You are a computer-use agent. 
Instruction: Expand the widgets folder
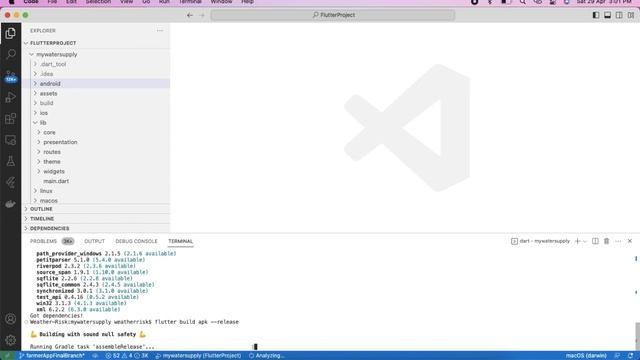tap(96, 172)
